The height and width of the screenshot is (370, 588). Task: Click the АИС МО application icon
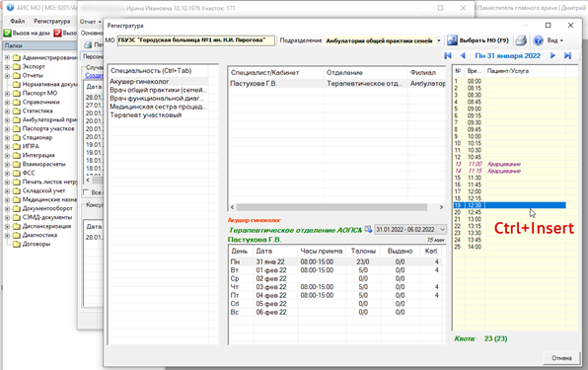[x=10, y=8]
